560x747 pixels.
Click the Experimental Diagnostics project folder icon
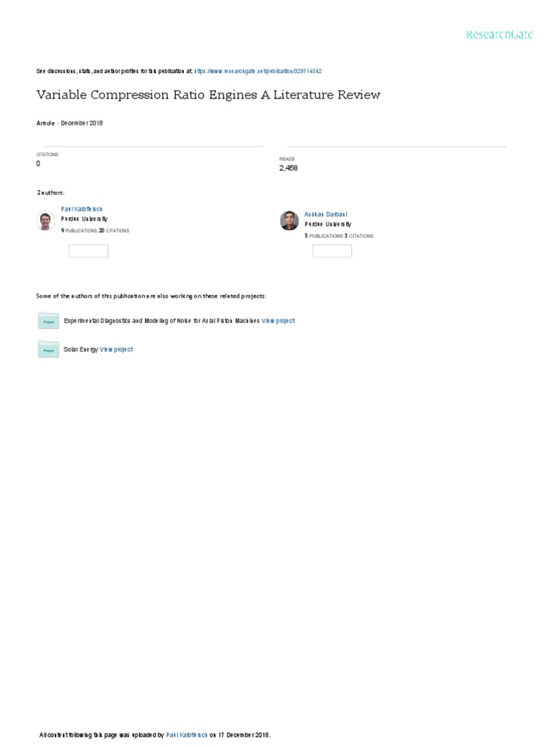pos(48,321)
